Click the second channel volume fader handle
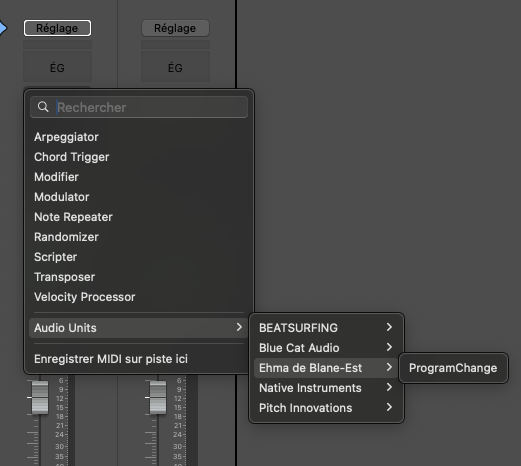The height and width of the screenshot is (466, 521). [158, 397]
